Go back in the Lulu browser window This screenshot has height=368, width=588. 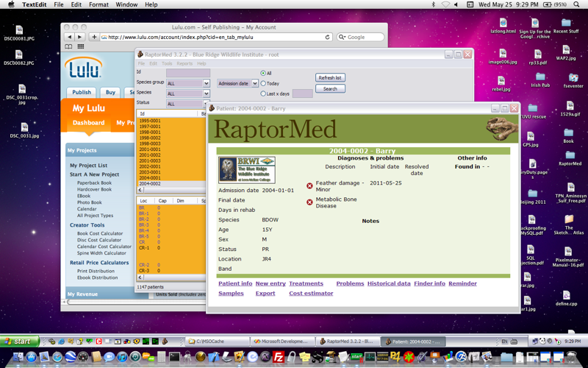tap(70, 37)
